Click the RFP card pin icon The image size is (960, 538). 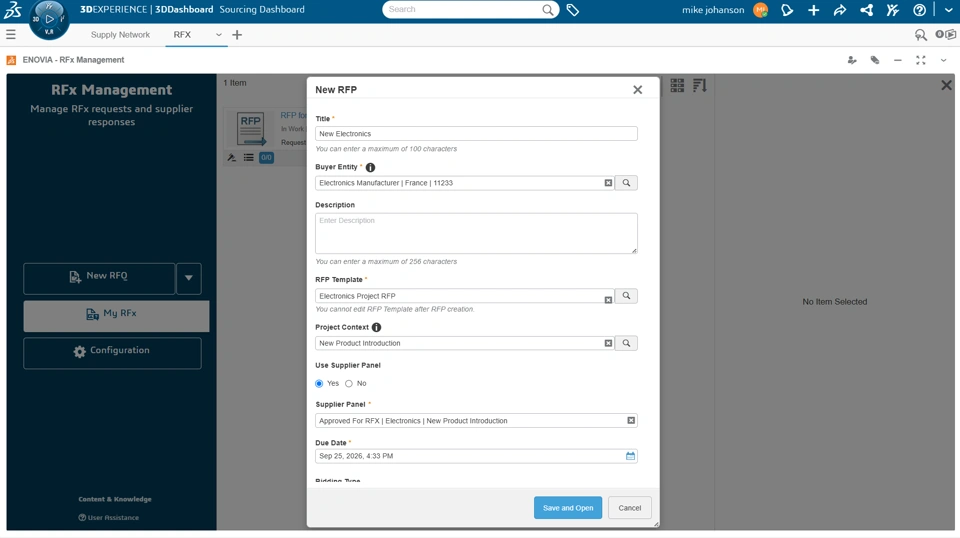coord(231,158)
